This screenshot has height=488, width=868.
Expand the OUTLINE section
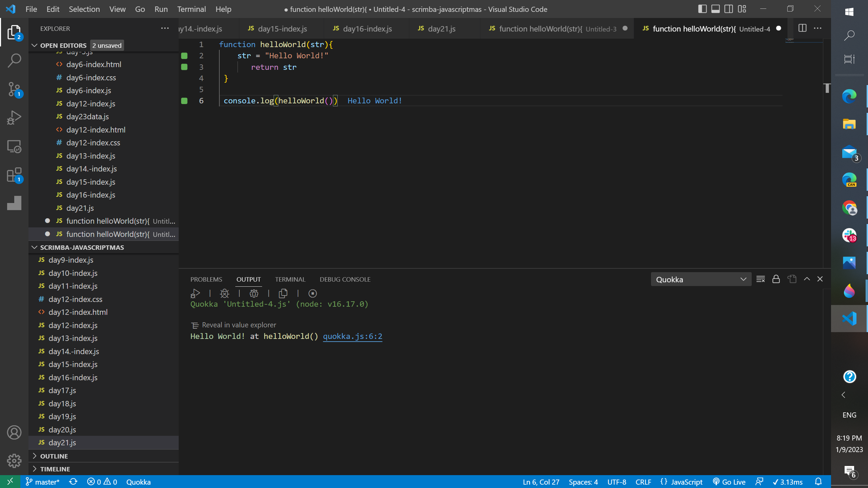coord(54,456)
